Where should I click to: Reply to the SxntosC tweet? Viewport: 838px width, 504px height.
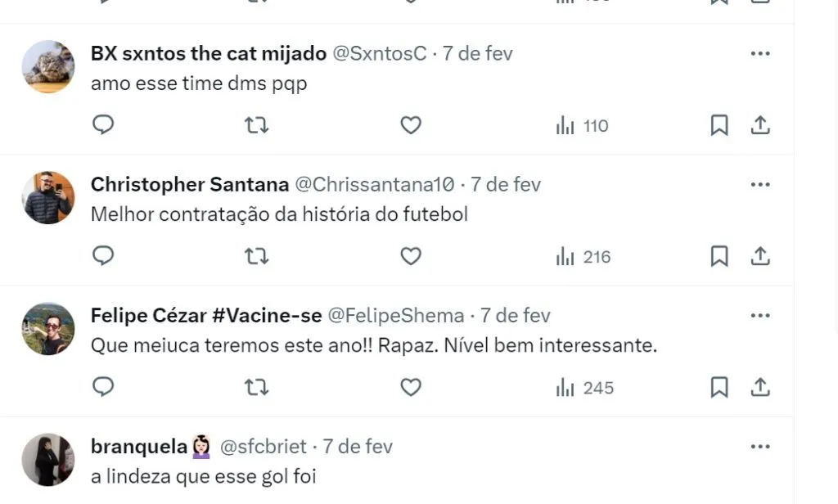point(103,125)
